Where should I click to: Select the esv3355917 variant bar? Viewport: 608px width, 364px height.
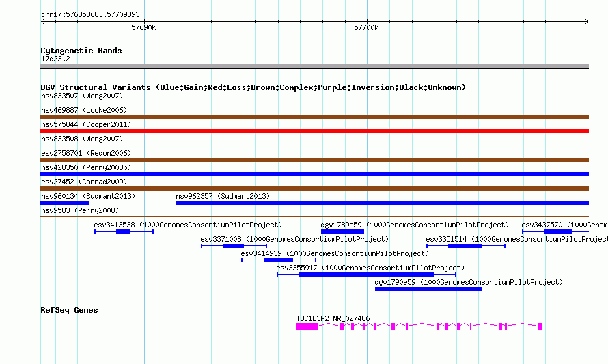click(366, 275)
